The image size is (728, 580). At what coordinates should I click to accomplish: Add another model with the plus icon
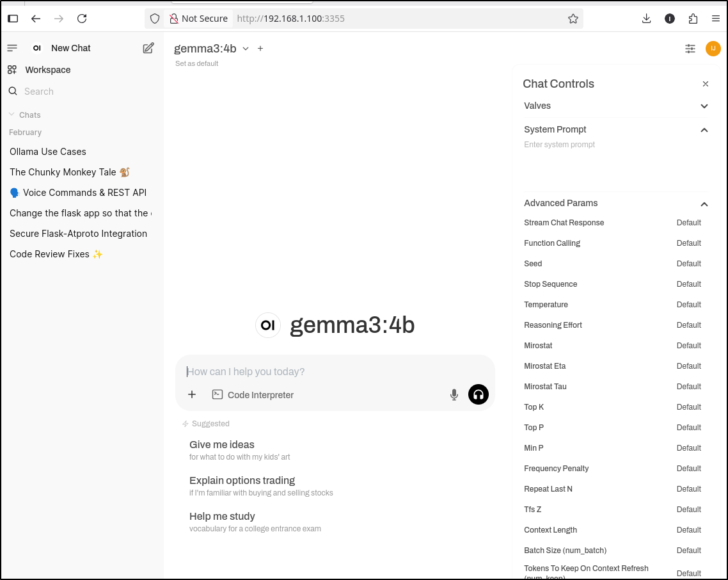point(260,49)
